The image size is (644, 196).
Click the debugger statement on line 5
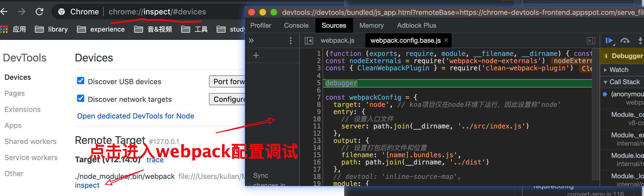click(x=341, y=83)
